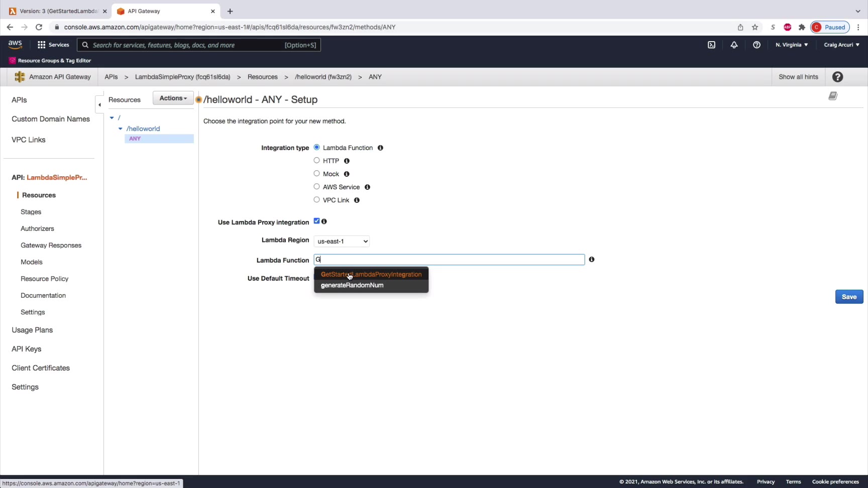
Task: Open Resource Policy in the sidebar
Action: coord(44,279)
